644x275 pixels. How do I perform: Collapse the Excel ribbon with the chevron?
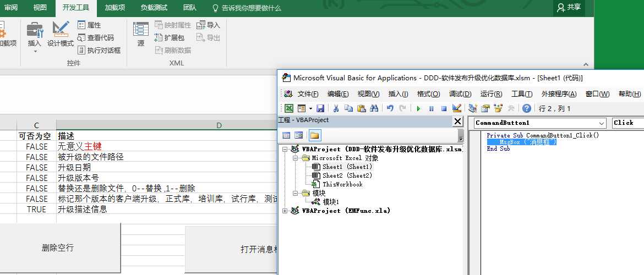coord(586,64)
